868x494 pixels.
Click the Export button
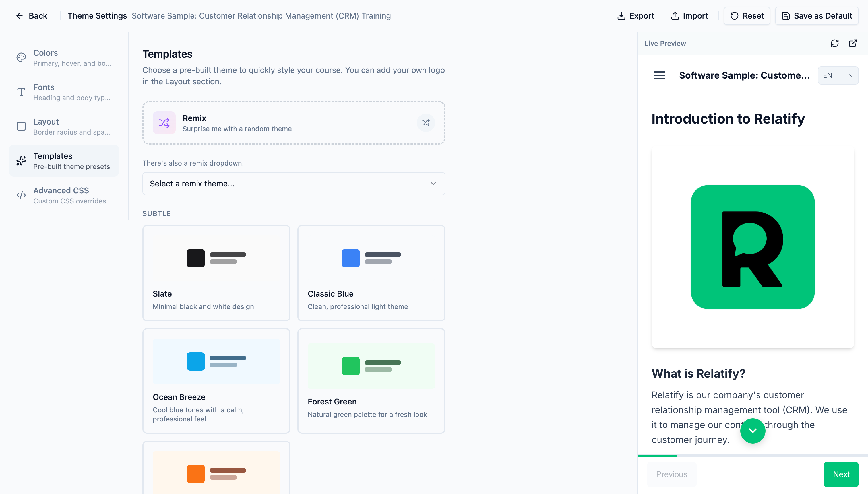point(635,16)
